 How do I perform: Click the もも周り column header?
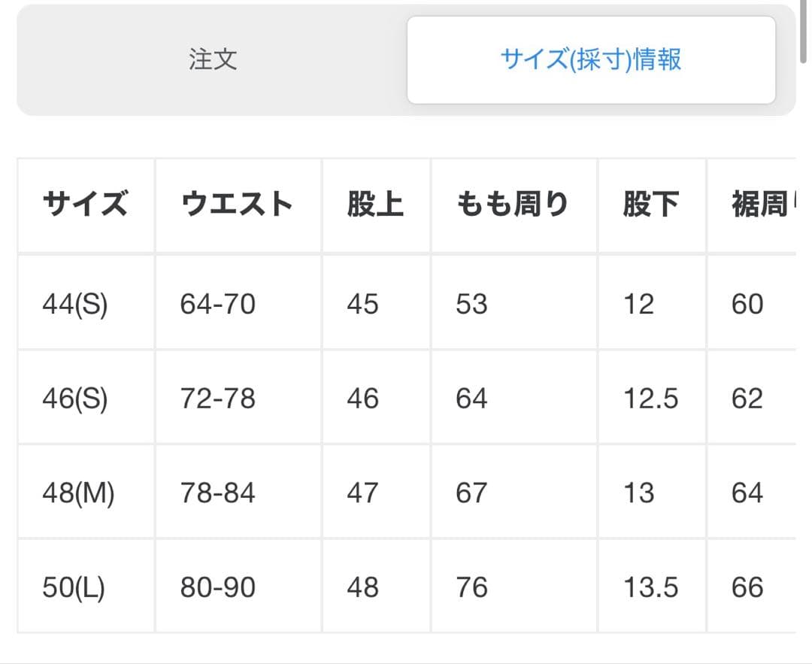coord(513,205)
